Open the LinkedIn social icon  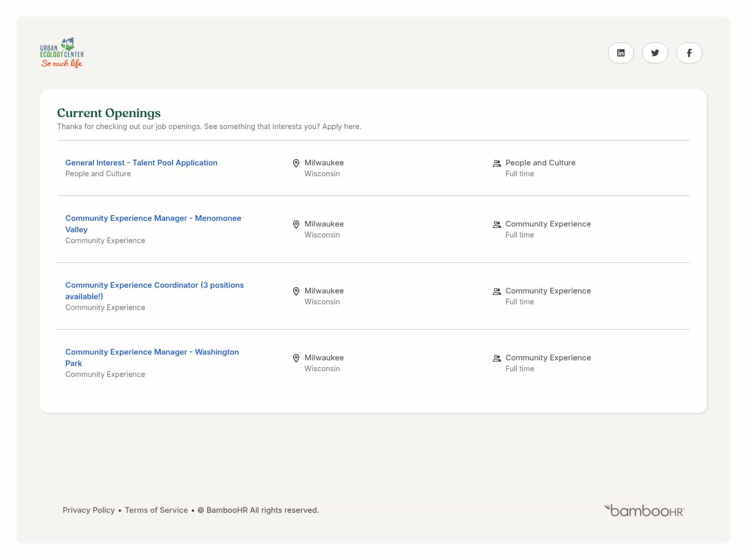click(x=621, y=53)
